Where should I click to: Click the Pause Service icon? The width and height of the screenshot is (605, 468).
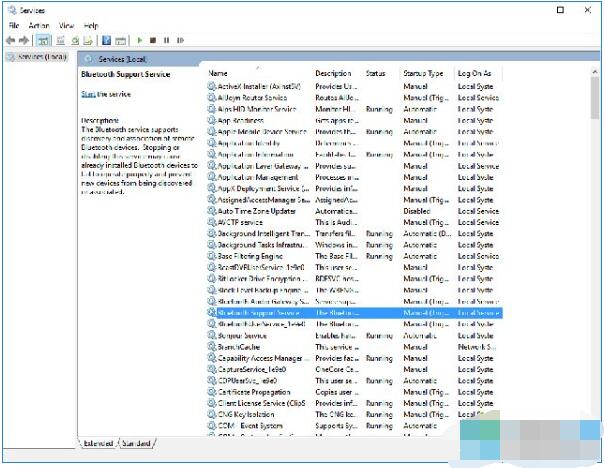pos(166,40)
